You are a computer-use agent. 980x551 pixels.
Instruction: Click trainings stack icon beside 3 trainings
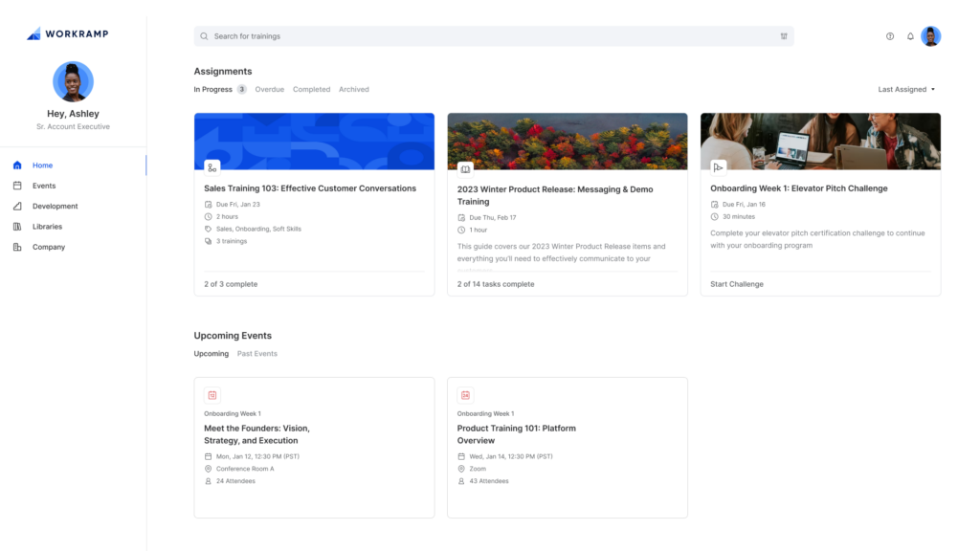click(208, 241)
